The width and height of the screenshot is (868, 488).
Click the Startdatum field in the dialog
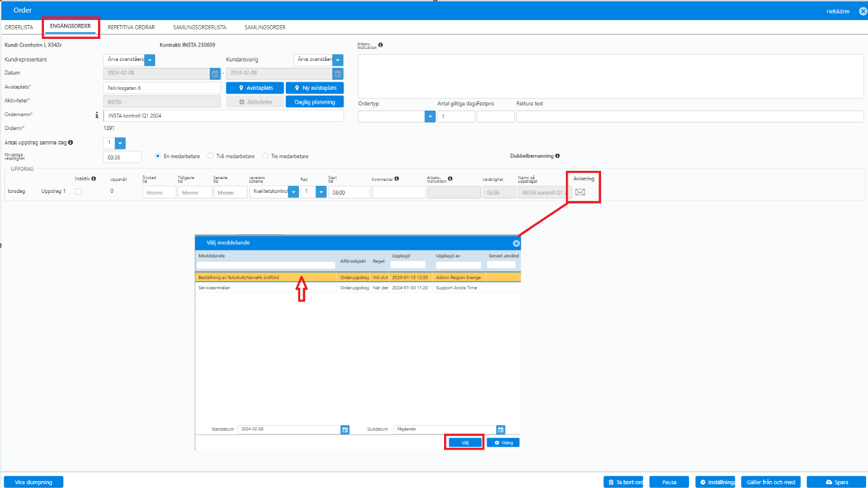point(289,430)
